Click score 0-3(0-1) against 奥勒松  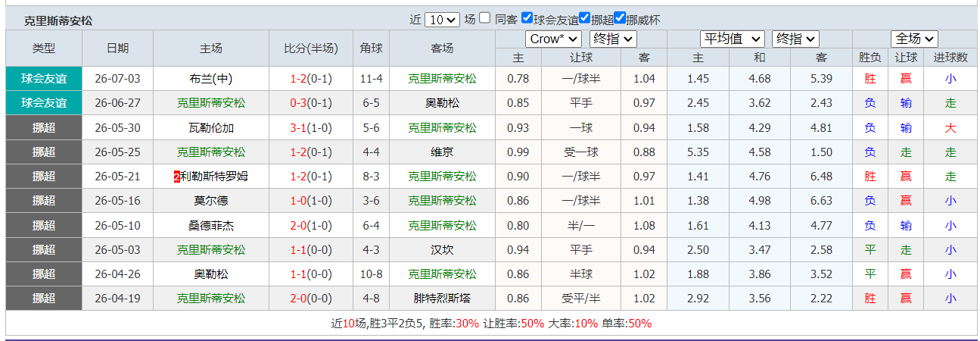coord(311,103)
